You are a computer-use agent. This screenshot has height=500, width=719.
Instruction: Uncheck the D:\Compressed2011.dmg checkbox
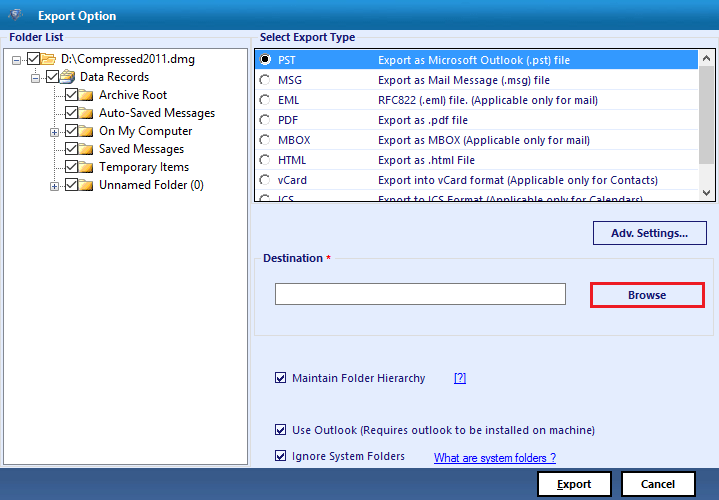click(x=33, y=59)
